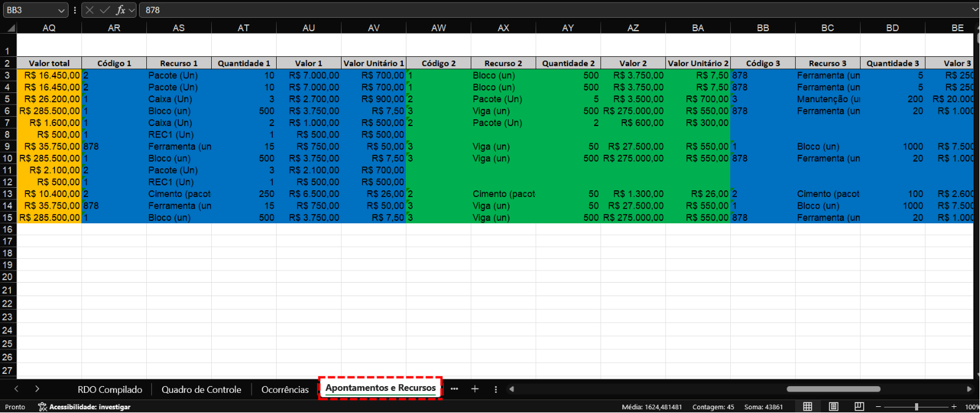980x413 pixels.
Task: Click the horizontal scrollbar thumb
Action: (833, 389)
